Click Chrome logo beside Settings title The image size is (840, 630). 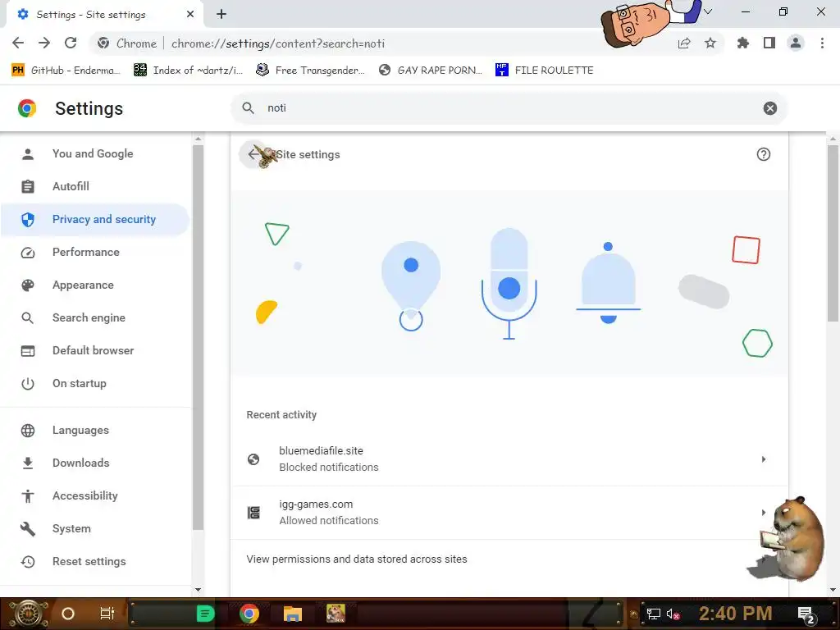click(27, 108)
